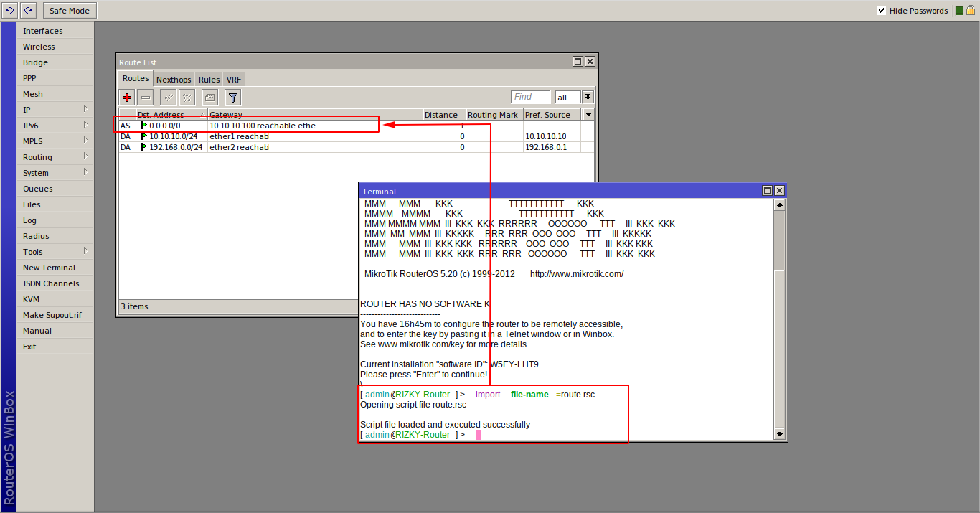Open New Terminal from sidebar
Viewport: 980px width, 513px height.
click(55, 268)
